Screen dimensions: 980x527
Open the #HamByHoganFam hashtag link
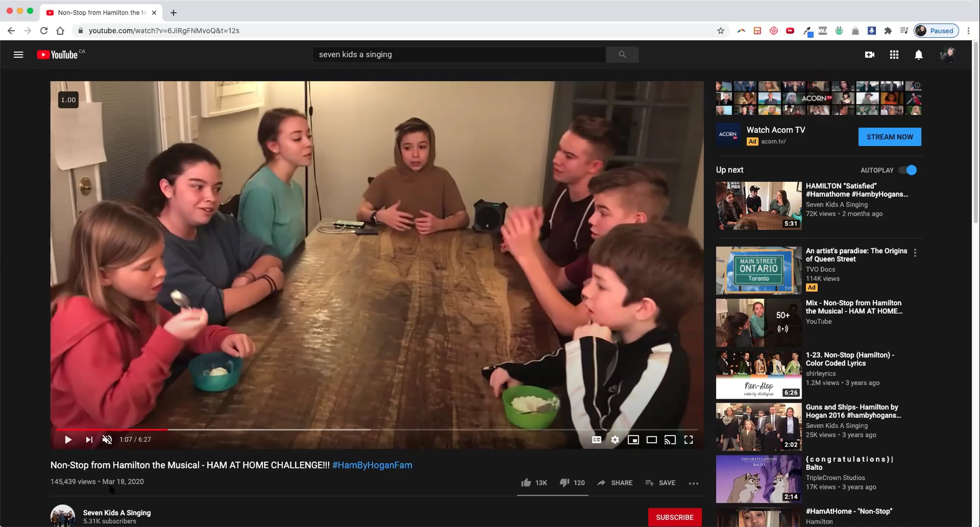tap(372, 465)
